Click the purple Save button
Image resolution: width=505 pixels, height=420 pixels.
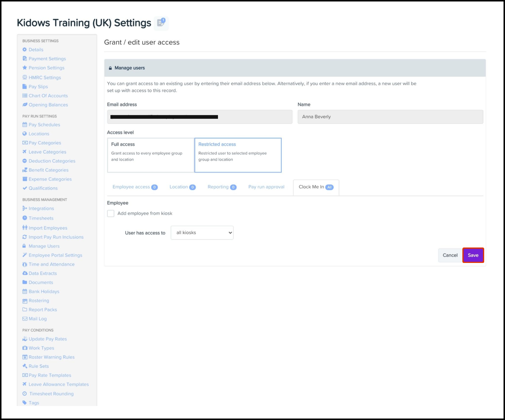click(x=473, y=255)
